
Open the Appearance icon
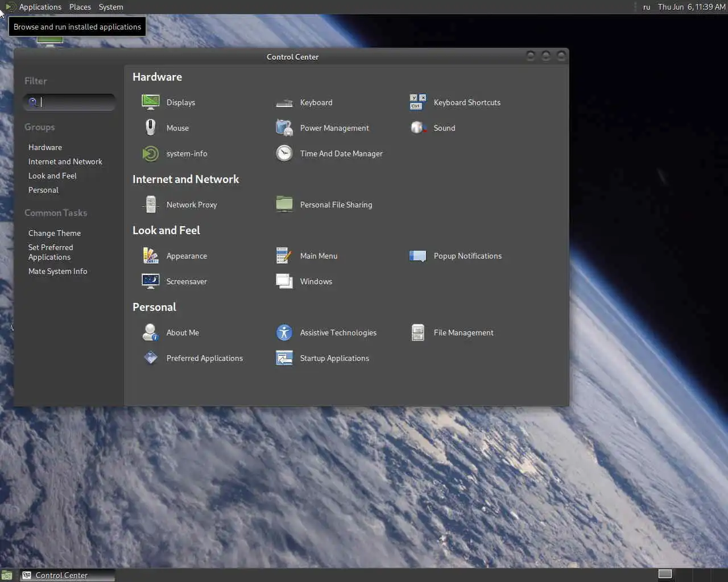[151, 256]
